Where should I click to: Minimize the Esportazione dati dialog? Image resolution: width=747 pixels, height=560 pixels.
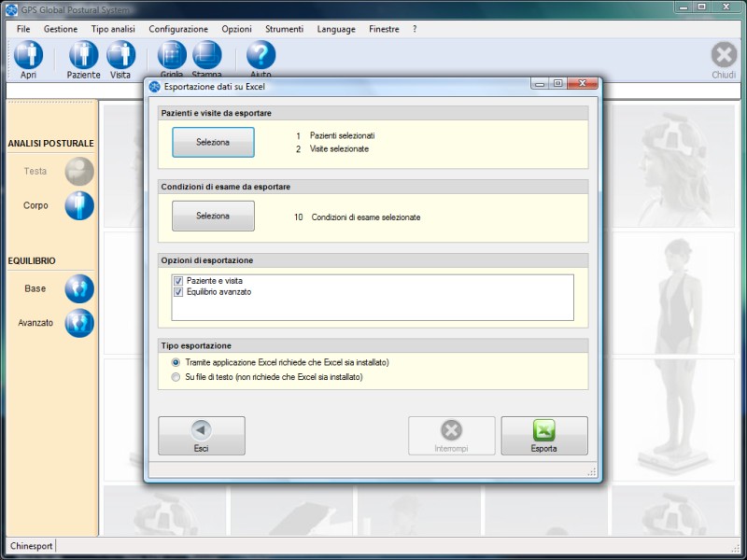click(x=540, y=83)
